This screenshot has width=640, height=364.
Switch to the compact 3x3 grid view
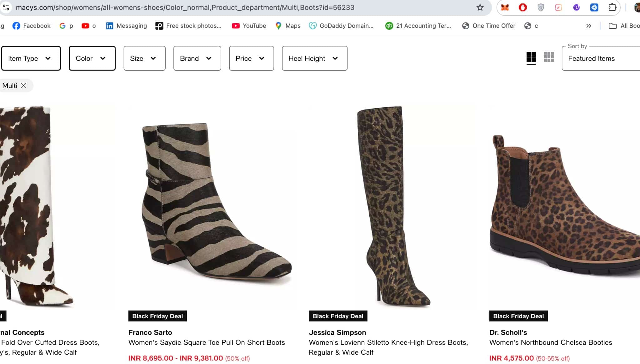point(548,57)
